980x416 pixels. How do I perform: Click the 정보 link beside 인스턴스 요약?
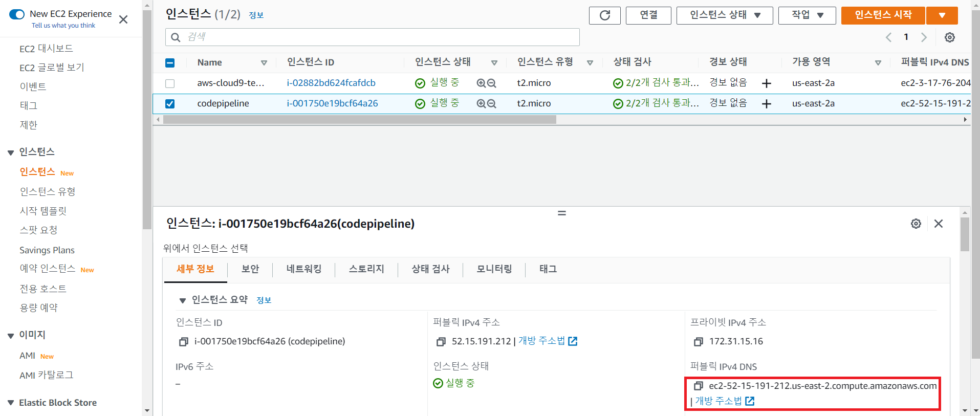(x=264, y=300)
